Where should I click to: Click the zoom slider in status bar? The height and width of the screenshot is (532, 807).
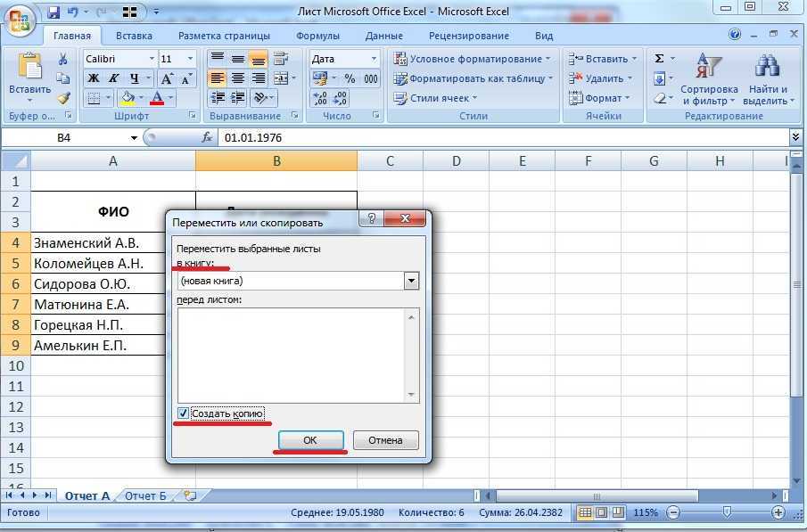pyautogui.click(x=728, y=513)
